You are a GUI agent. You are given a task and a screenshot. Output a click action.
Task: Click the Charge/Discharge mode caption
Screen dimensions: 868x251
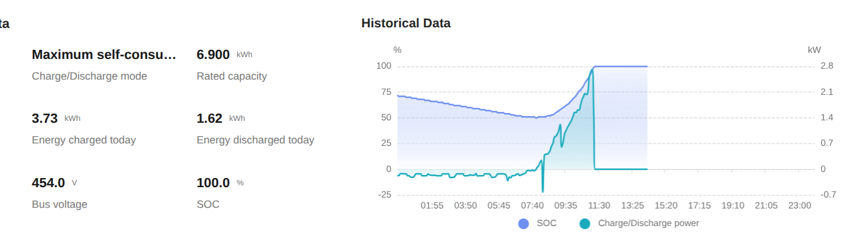[x=89, y=77]
